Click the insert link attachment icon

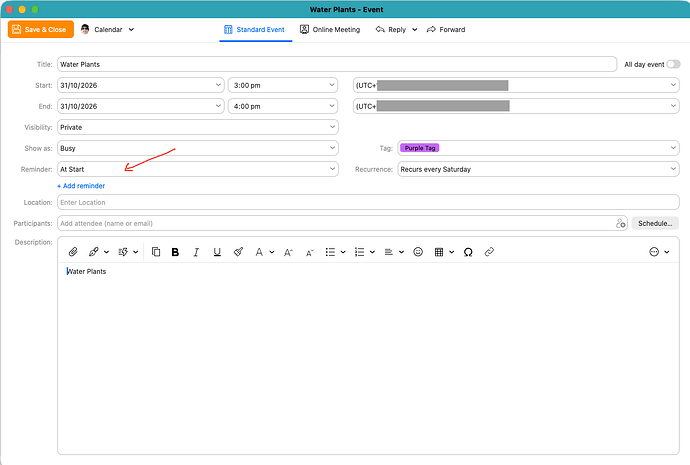[93, 252]
